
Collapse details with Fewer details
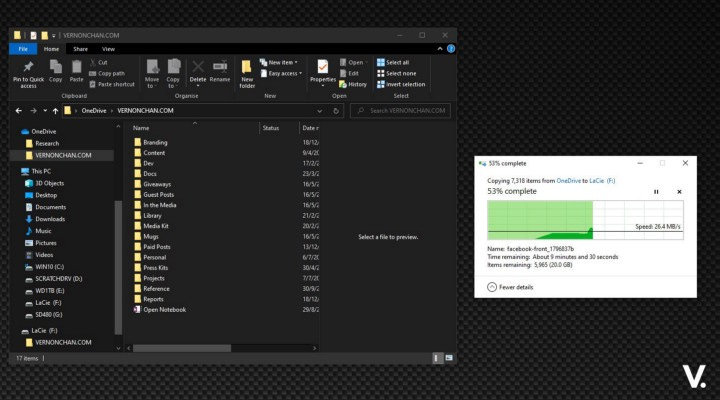click(510, 287)
